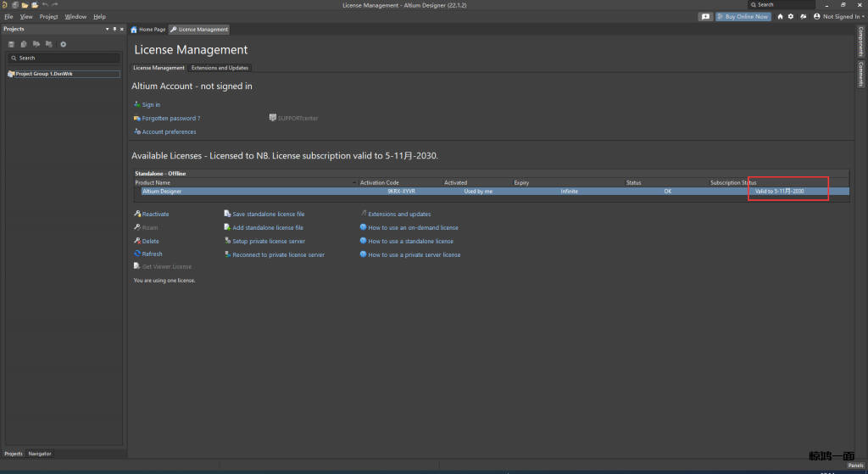
Task: Open the Projects panel dropdown arrow
Action: [x=107, y=29]
